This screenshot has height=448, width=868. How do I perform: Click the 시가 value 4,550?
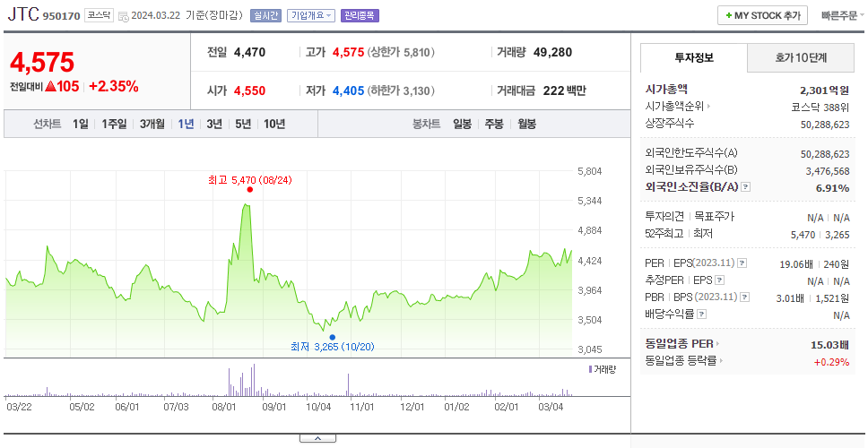[249, 90]
